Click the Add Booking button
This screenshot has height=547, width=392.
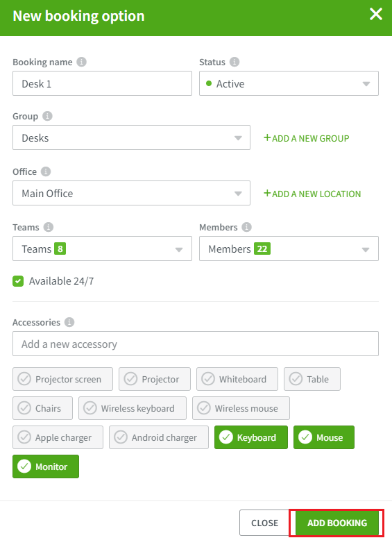[x=337, y=523]
